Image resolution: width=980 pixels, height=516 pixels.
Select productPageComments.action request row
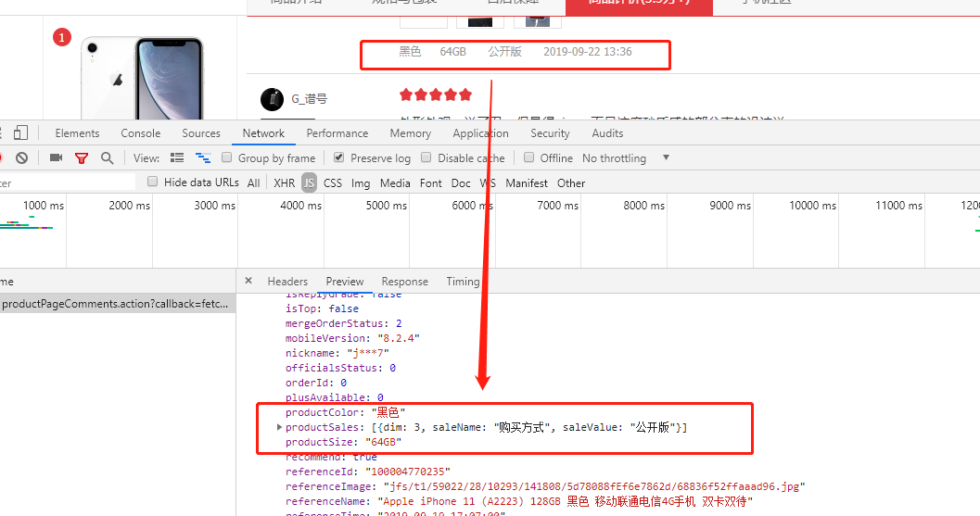[x=118, y=304]
